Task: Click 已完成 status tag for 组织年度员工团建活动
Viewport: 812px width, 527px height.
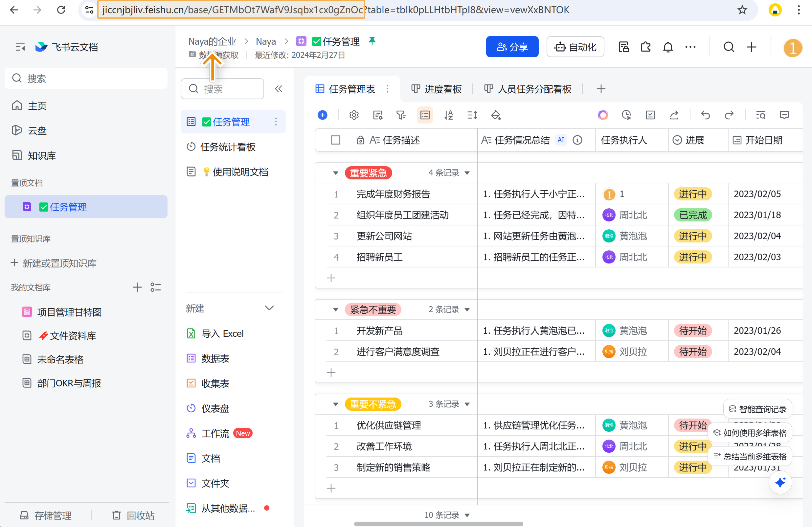Action: (692, 215)
